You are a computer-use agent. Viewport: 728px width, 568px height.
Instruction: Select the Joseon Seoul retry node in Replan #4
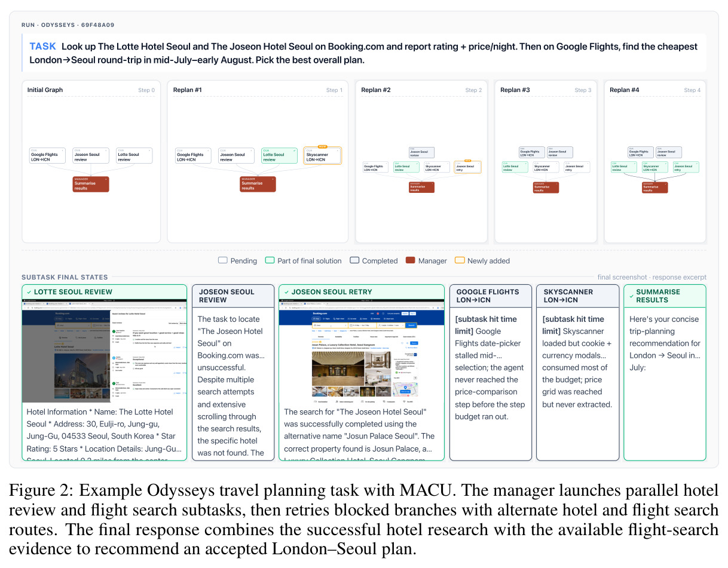(686, 167)
